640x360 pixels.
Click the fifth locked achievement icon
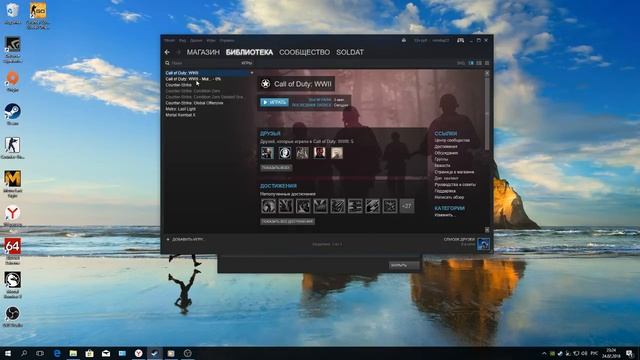[338, 206]
